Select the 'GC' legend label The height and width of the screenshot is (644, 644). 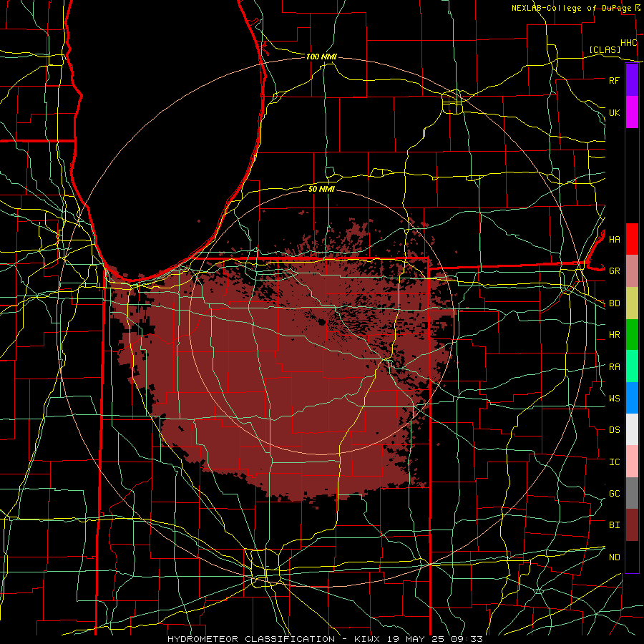[x=614, y=493]
